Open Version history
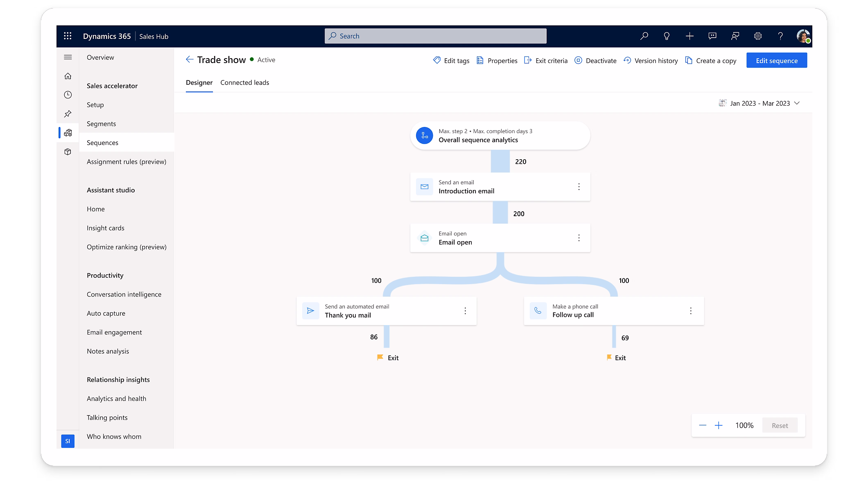Viewport: 868px width, 488px height. tap(651, 61)
